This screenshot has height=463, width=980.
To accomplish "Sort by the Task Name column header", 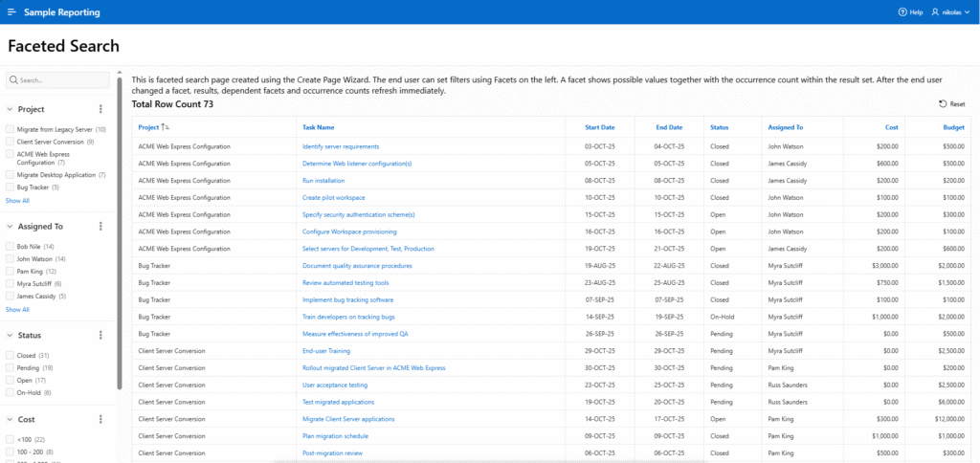I will [319, 127].
